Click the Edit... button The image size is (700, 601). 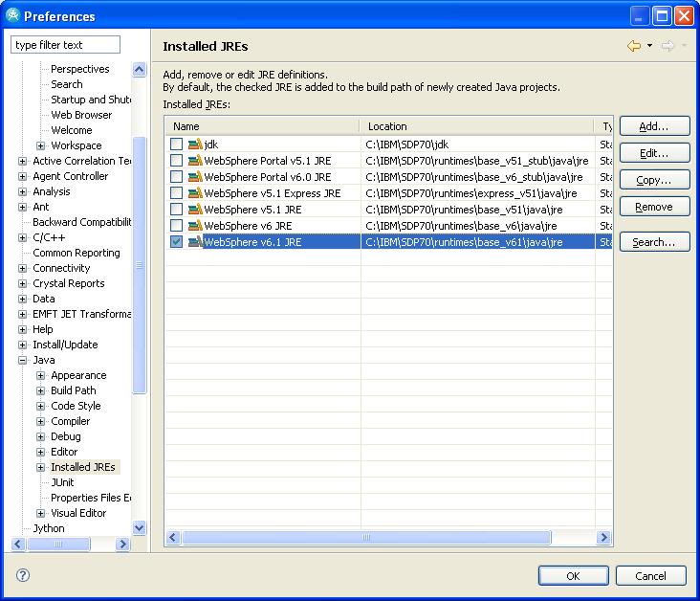pyautogui.click(x=654, y=153)
